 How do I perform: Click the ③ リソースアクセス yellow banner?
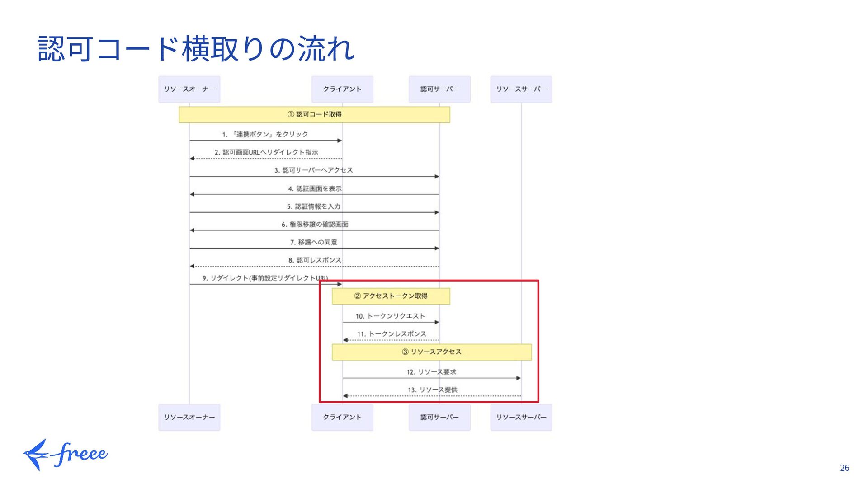[x=431, y=352]
